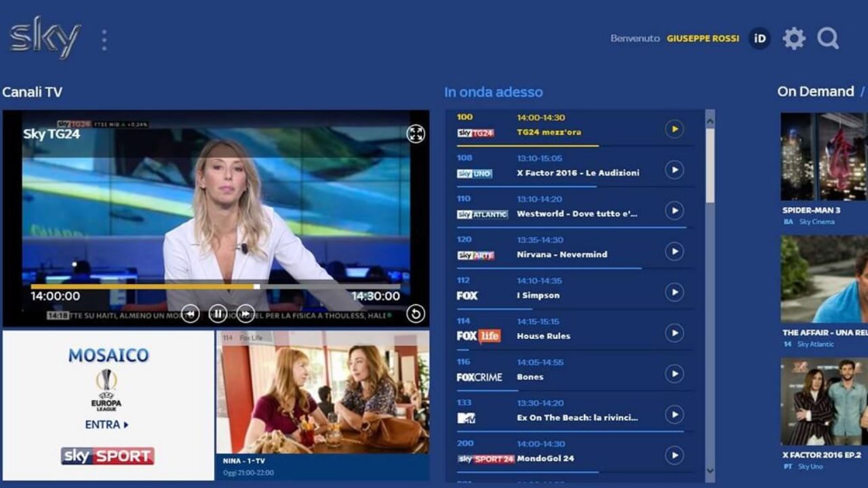Select the In onda adesso header
This screenshot has height=488, width=868.
(494, 91)
